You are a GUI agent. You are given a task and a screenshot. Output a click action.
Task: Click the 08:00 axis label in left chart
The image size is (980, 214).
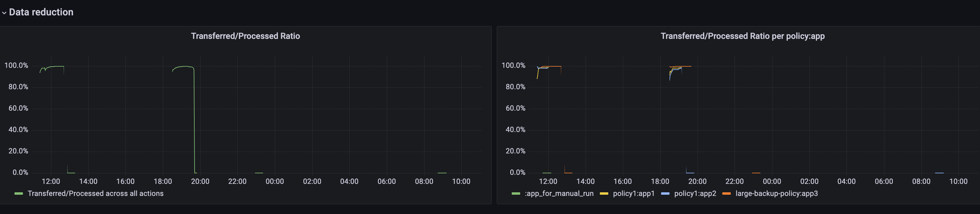coord(424,181)
